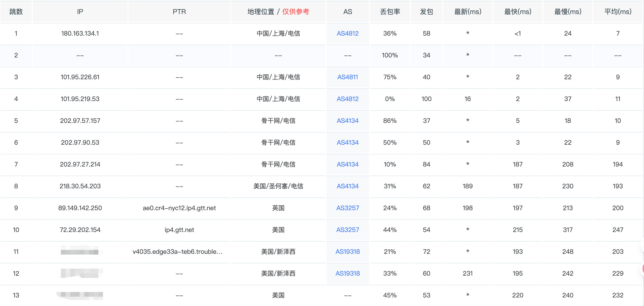Open AS3257 link for 72.29.202.154

coord(347,230)
